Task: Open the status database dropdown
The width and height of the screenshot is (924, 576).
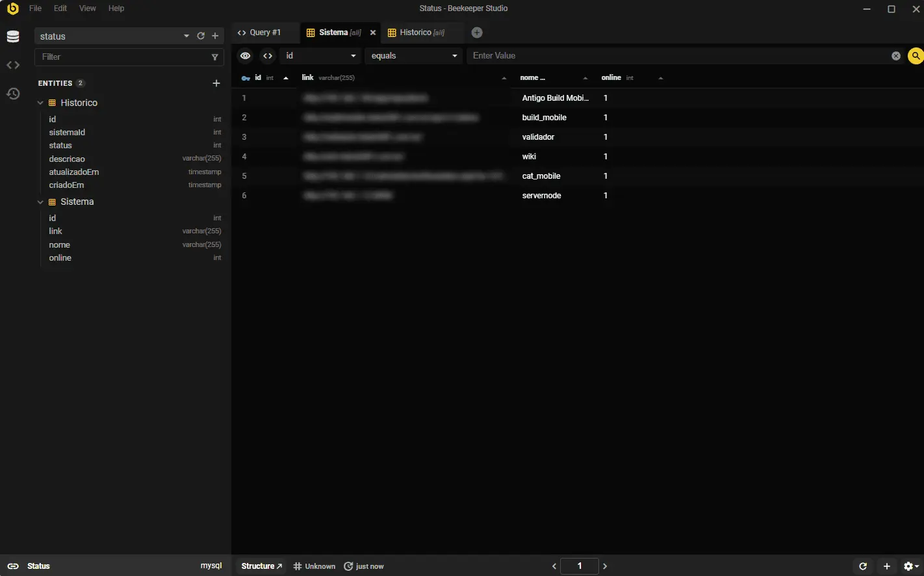Action: (186, 36)
